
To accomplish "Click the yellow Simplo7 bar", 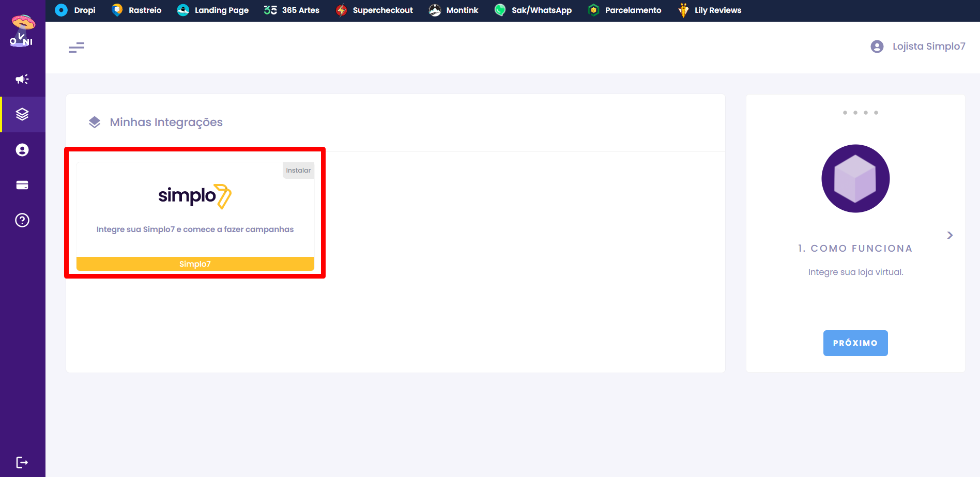I will [x=195, y=264].
